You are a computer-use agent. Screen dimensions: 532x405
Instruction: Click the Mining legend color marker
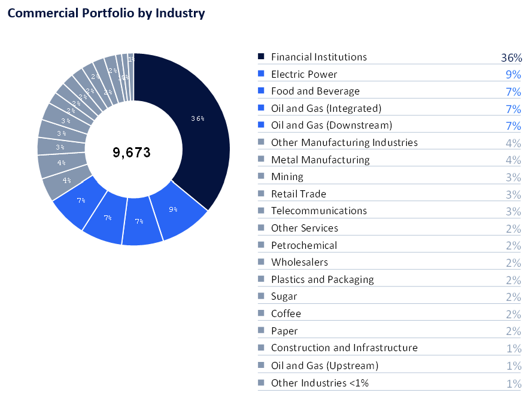[x=261, y=176]
